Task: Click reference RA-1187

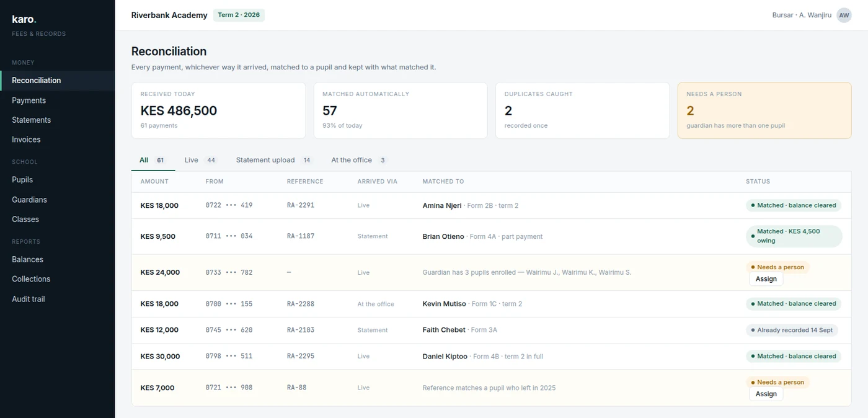Action: click(301, 236)
